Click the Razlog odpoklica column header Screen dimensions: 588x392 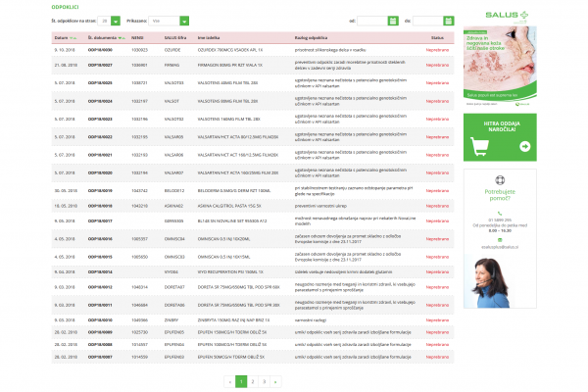pos(311,38)
